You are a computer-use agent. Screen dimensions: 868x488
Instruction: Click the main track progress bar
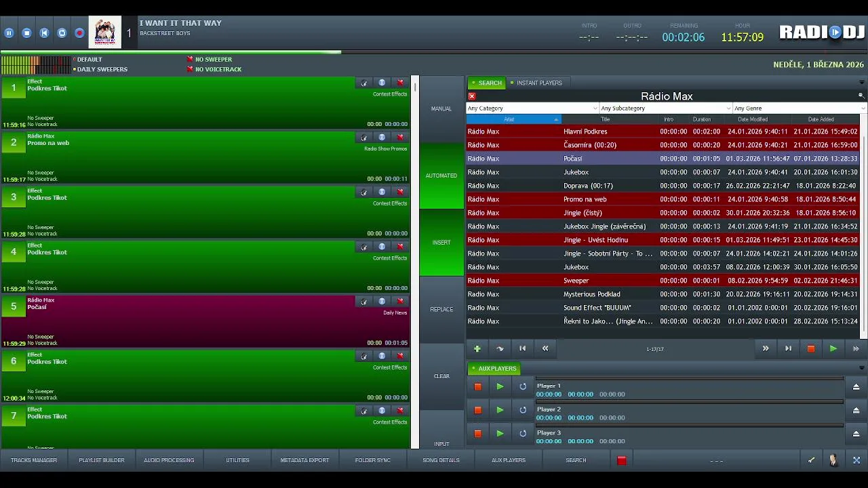[434, 52]
